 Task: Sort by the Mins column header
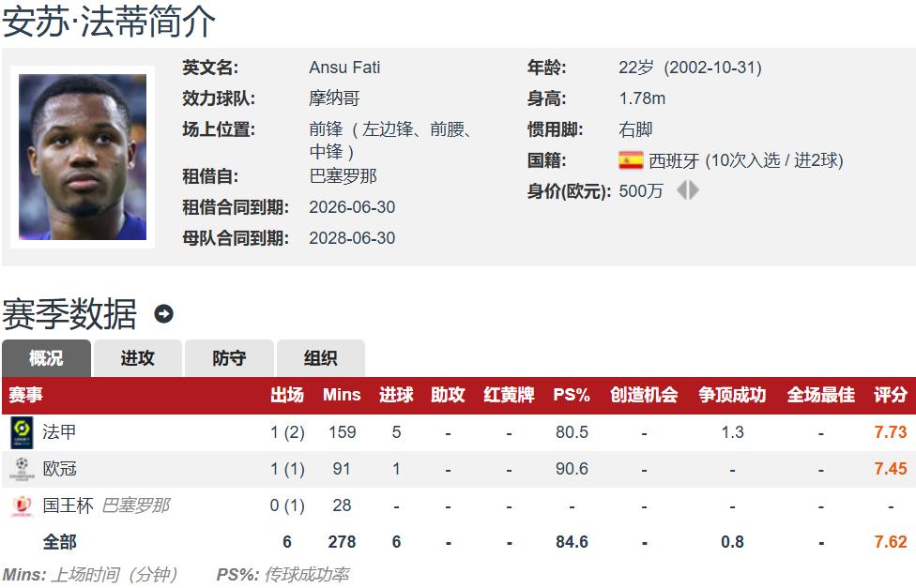click(x=342, y=395)
